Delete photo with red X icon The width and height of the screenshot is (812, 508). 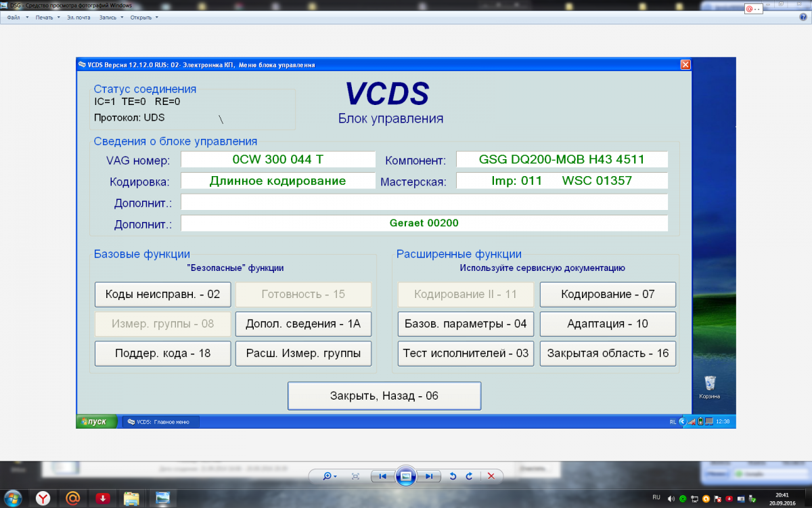click(492, 476)
